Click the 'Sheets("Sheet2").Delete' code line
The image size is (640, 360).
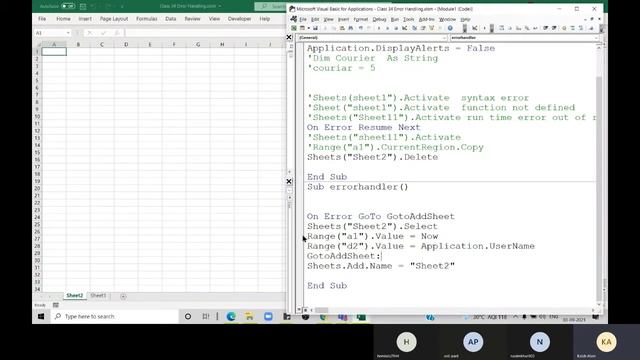(372, 157)
